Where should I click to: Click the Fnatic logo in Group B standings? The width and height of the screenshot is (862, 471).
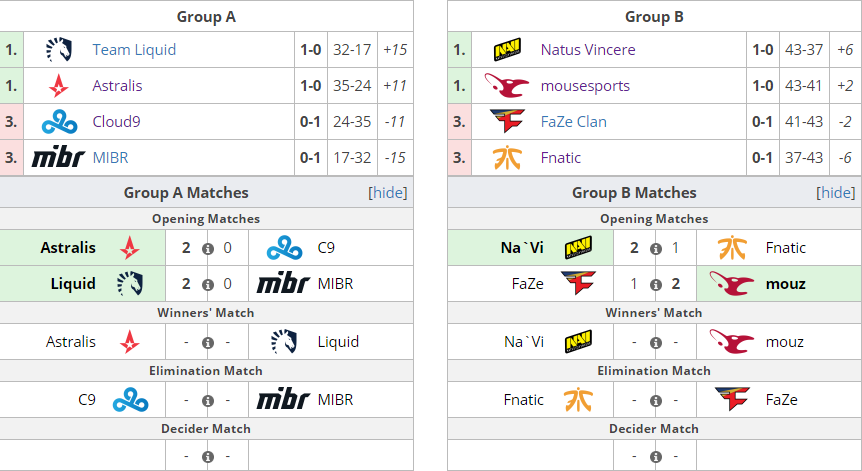coord(507,158)
